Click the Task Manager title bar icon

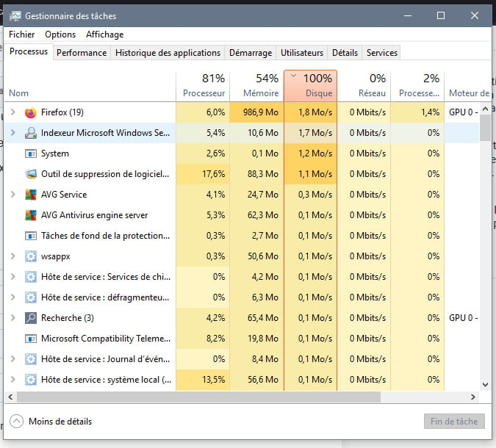point(15,16)
